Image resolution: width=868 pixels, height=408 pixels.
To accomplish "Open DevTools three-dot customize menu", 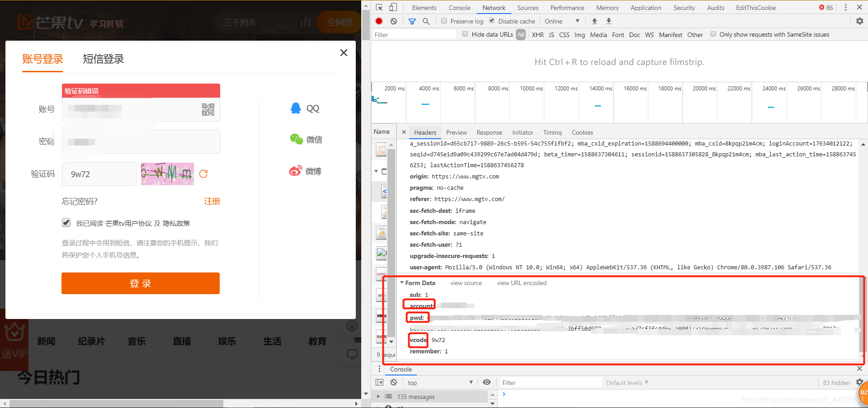I will click(845, 7).
